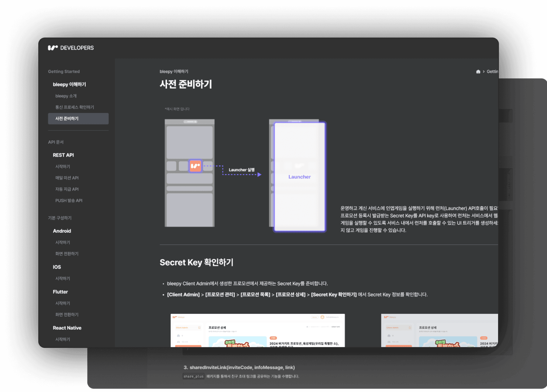The width and height of the screenshot is (547, 392).
Task: Open the home icon in breadcrumb
Action: [x=478, y=71]
